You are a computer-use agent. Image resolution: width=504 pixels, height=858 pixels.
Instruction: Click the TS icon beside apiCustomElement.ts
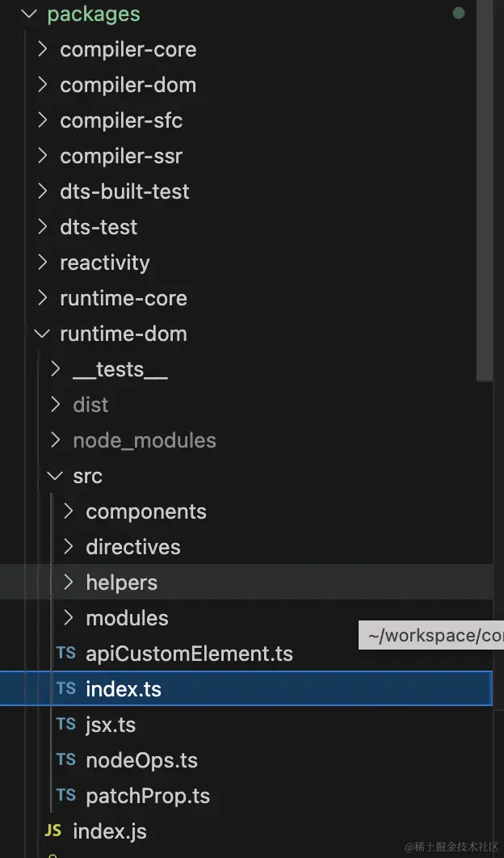click(66, 654)
